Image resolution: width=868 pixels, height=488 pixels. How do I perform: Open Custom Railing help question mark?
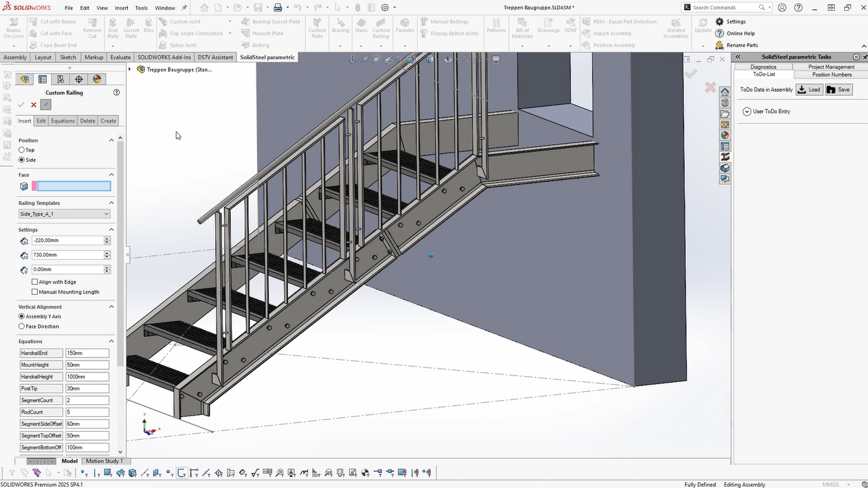116,92
